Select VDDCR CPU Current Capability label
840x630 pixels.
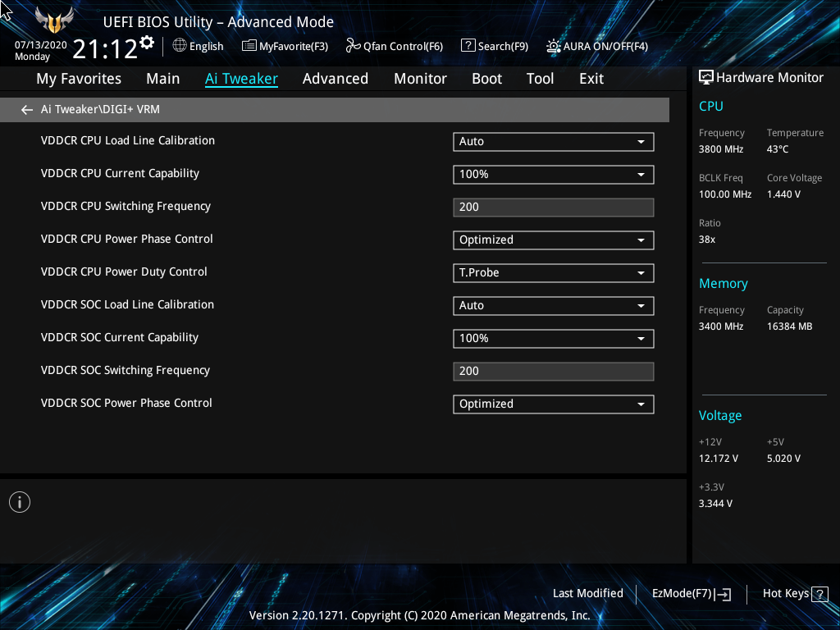click(x=120, y=174)
